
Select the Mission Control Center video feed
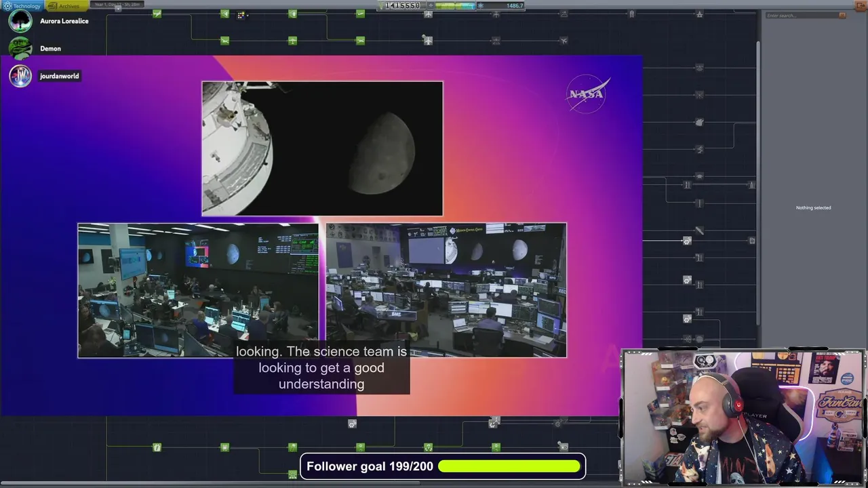(x=446, y=290)
